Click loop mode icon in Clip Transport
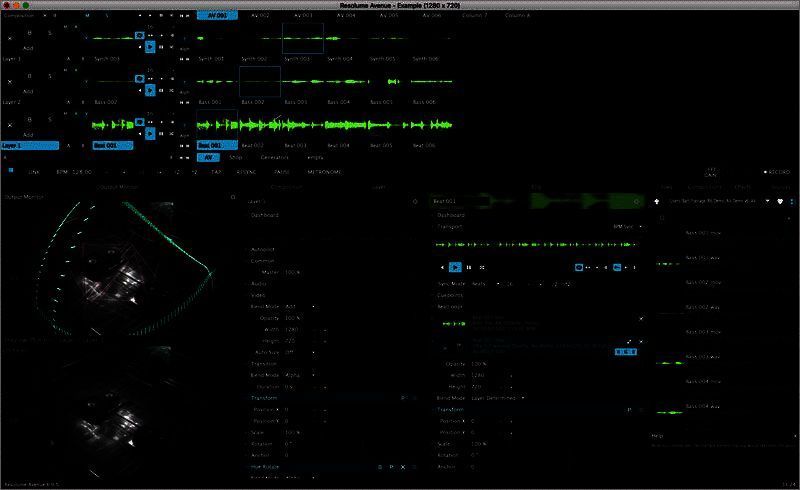Viewport: 800px width, 490px height. (x=579, y=267)
